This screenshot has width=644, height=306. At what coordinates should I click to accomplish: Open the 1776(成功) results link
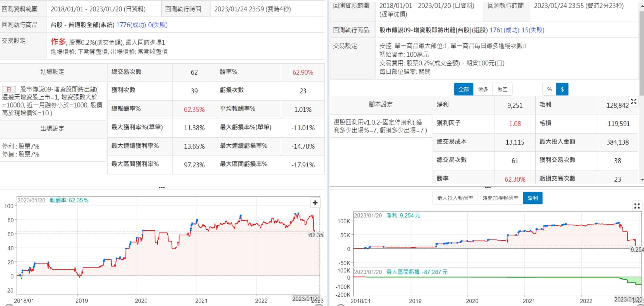(x=131, y=25)
